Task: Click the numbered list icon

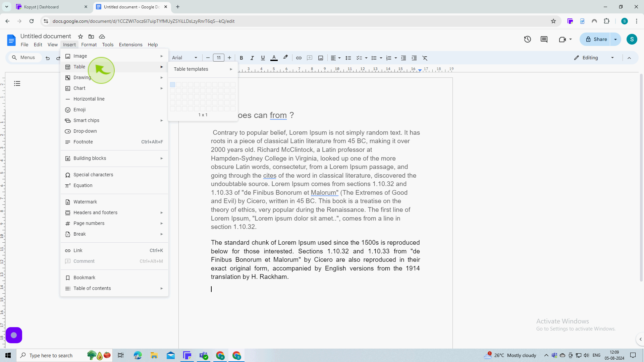Action: (x=388, y=58)
